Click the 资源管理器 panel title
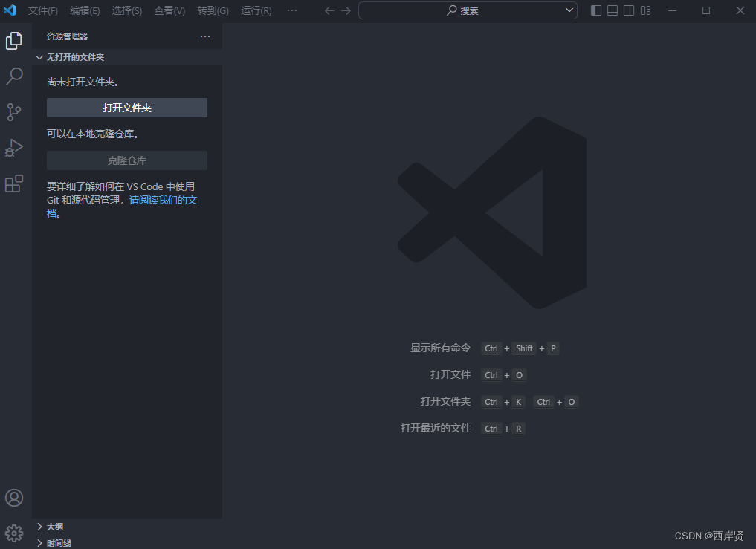 [67, 36]
